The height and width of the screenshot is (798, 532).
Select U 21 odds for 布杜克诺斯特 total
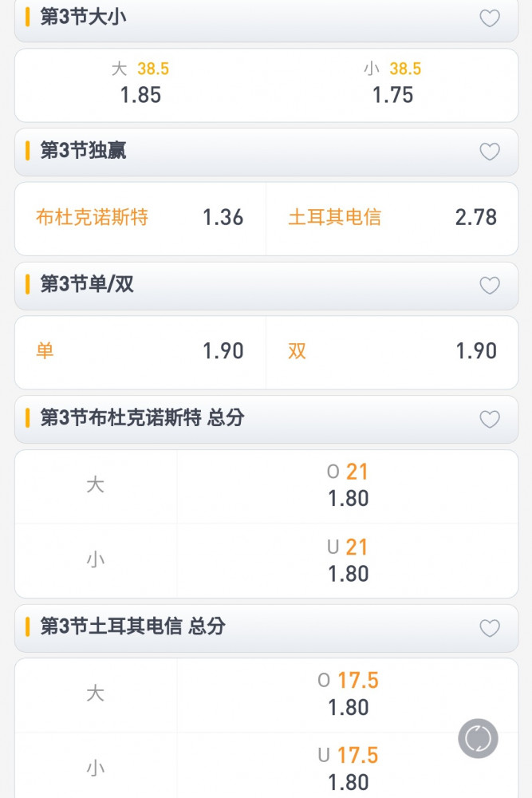pyautogui.click(x=348, y=561)
